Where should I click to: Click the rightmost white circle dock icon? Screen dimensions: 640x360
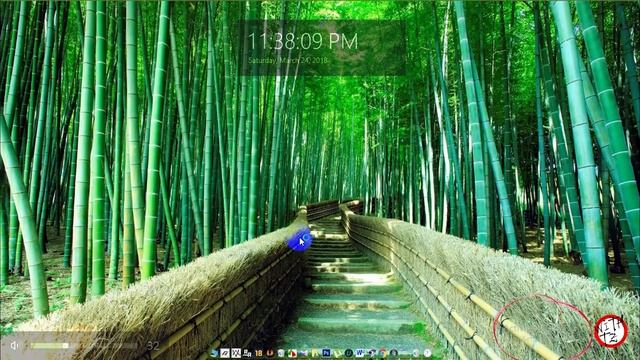(427, 353)
